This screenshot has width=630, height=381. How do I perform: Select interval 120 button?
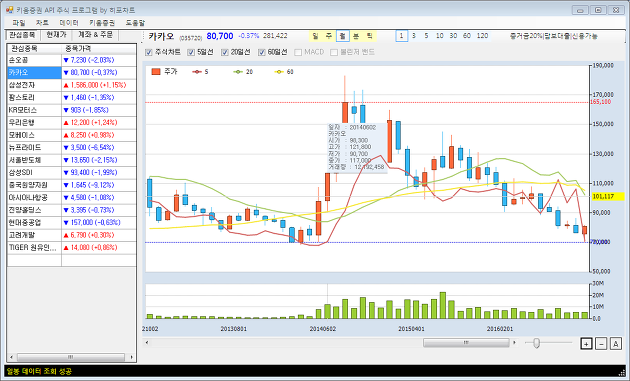[x=482, y=36]
